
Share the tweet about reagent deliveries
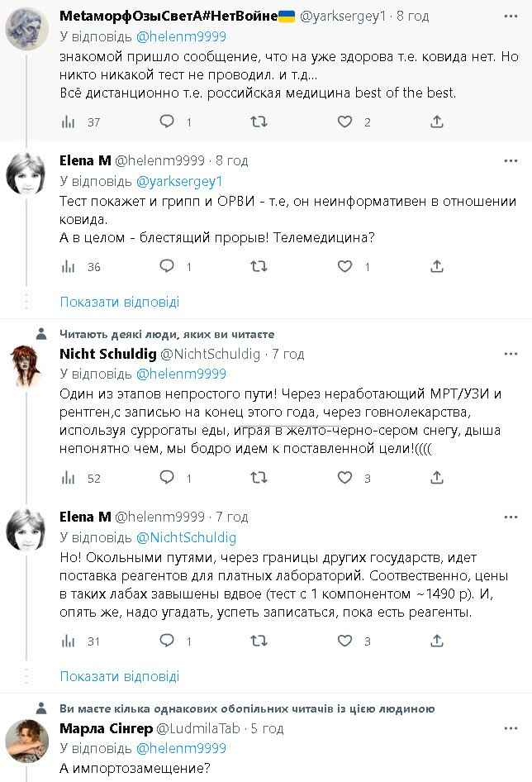click(x=437, y=641)
